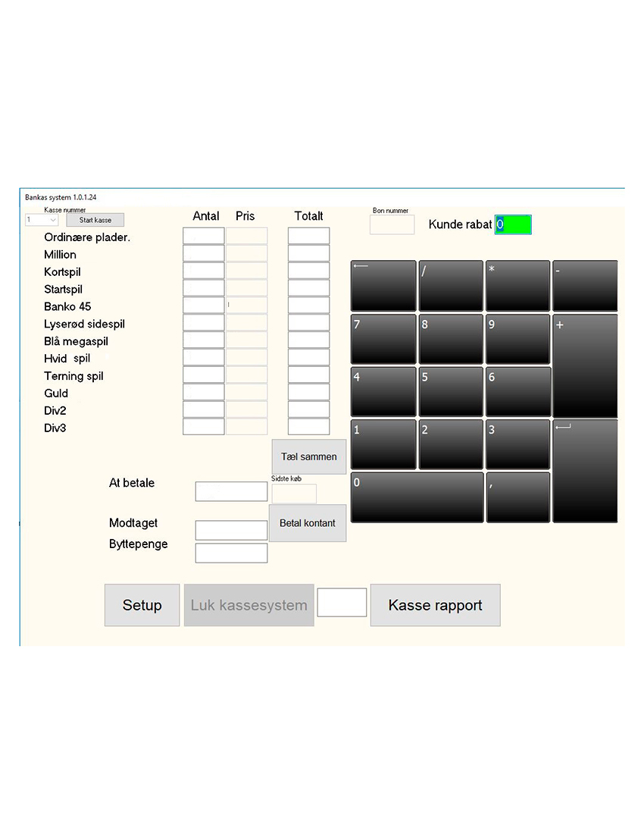Tap the divide key on the keypad
644x834 pixels.
tap(450, 285)
